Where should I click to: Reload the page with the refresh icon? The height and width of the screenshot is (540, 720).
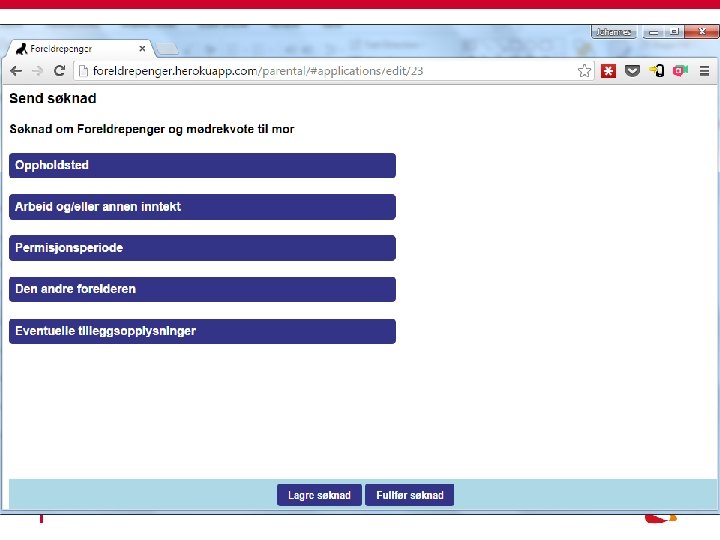[60, 71]
